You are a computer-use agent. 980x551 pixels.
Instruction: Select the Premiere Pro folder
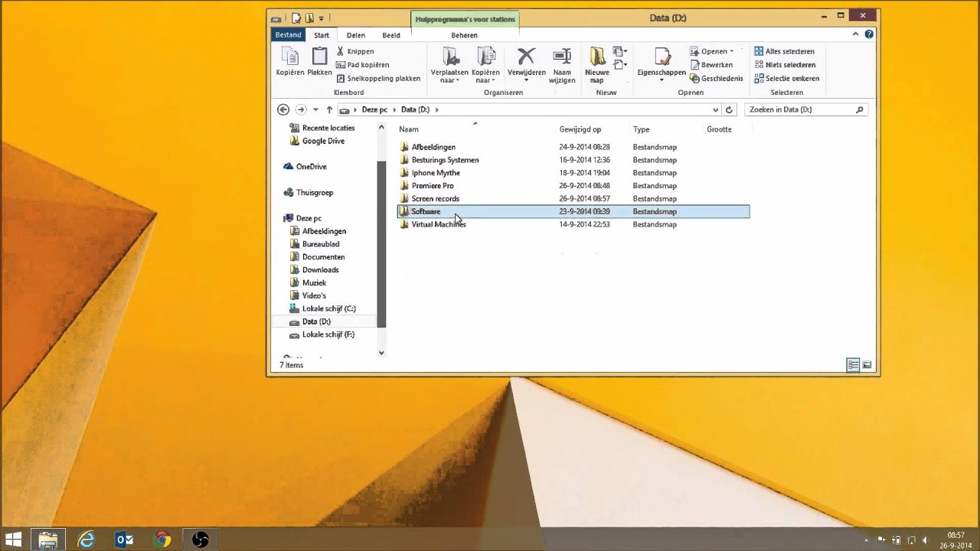pyautogui.click(x=433, y=186)
